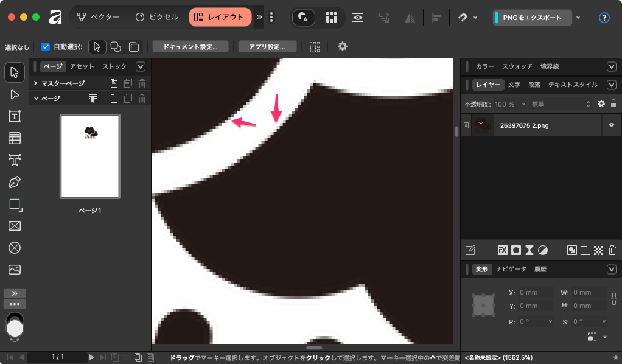The width and height of the screenshot is (622, 364).
Task: Pick the Place Image tool
Action: 15,270
